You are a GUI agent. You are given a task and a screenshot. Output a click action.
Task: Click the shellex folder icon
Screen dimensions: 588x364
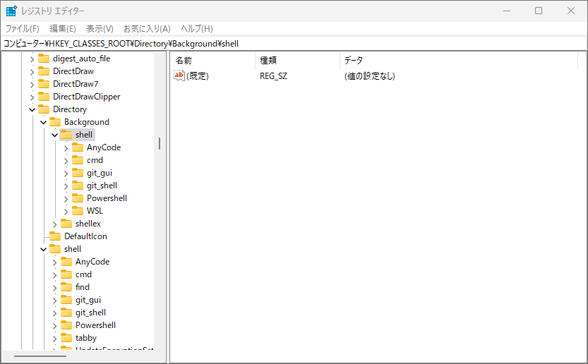point(66,224)
